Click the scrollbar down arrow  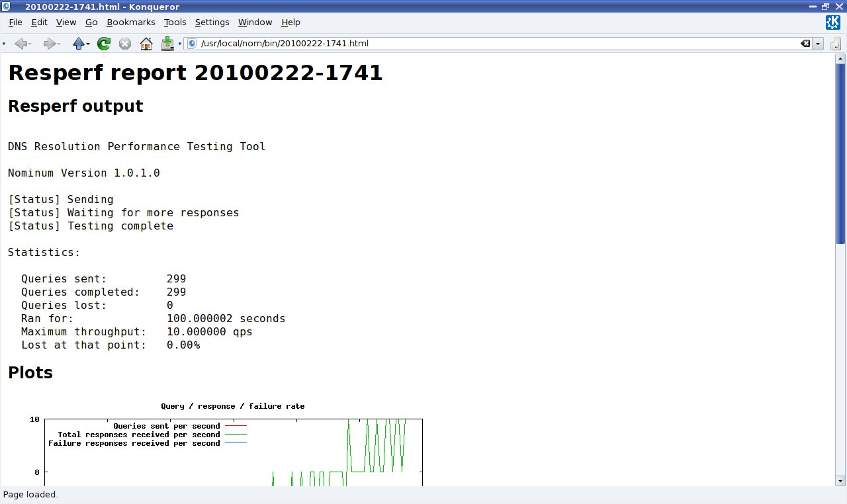point(840,481)
